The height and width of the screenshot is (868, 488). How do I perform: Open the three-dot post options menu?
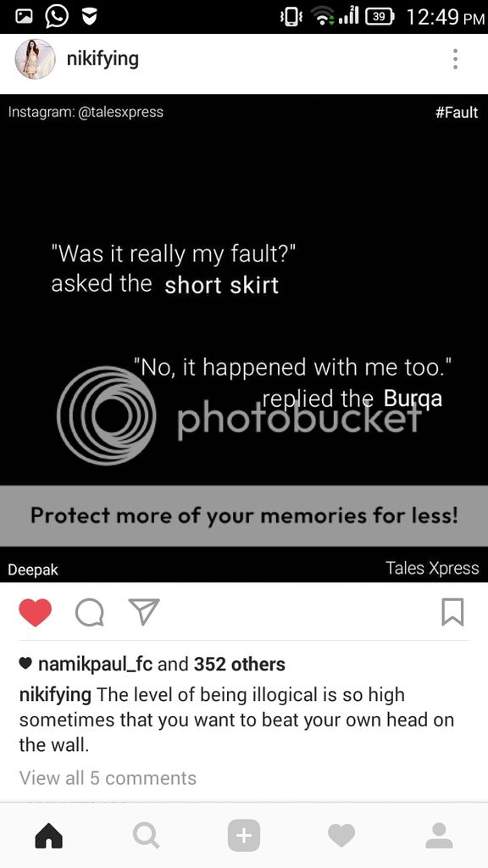[x=455, y=58]
